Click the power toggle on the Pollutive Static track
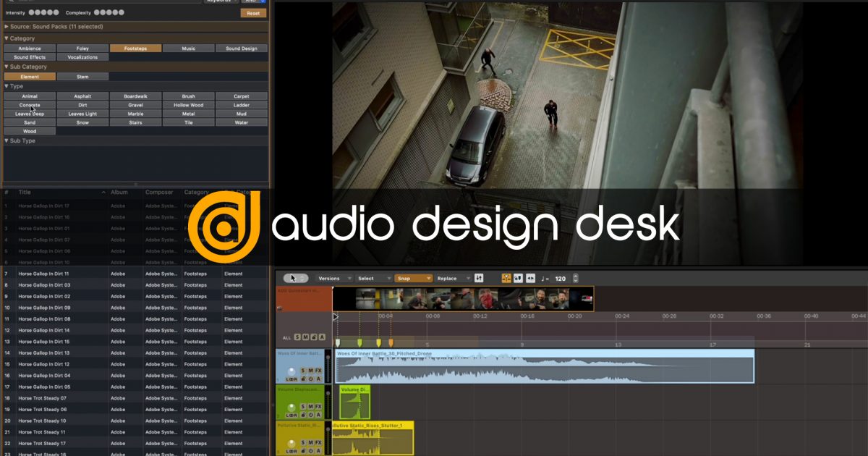Viewport: 868px width, 456px height. point(310,449)
